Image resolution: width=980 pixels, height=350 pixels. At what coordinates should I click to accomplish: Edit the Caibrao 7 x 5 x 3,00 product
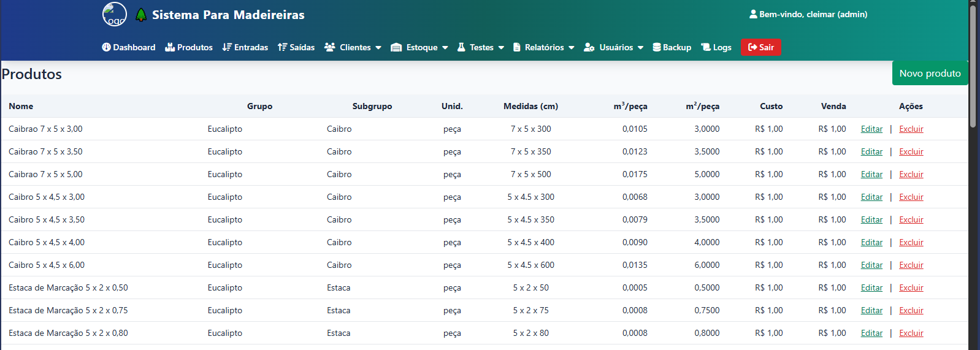(x=871, y=129)
